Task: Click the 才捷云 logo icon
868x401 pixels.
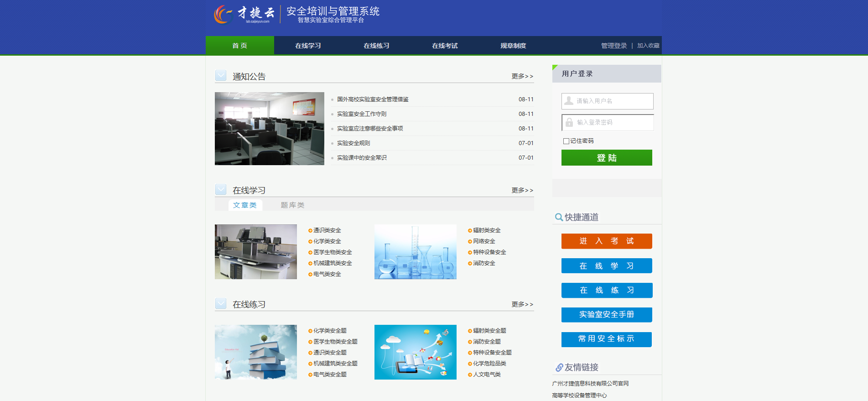Action: (x=223, y=14)
